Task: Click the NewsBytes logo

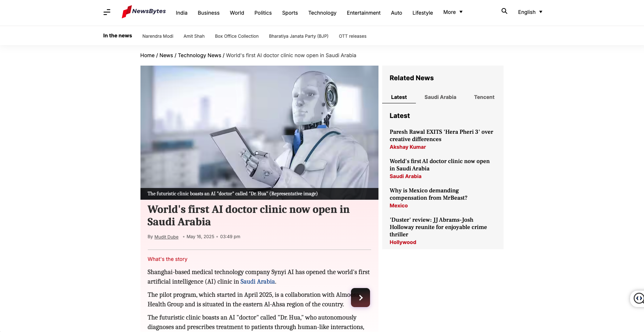Action: tap(144, 12)
